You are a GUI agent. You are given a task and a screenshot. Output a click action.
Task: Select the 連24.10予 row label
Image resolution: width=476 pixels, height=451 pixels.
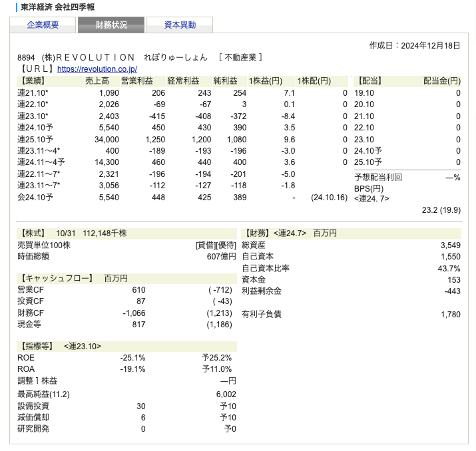coord(35,128)
